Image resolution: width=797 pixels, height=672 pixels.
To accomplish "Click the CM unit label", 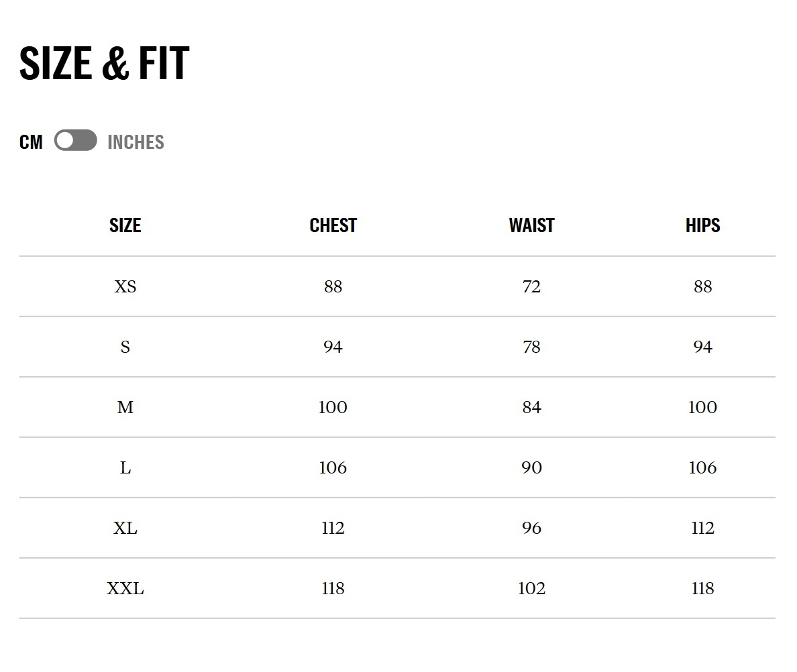I will [31, 142].
